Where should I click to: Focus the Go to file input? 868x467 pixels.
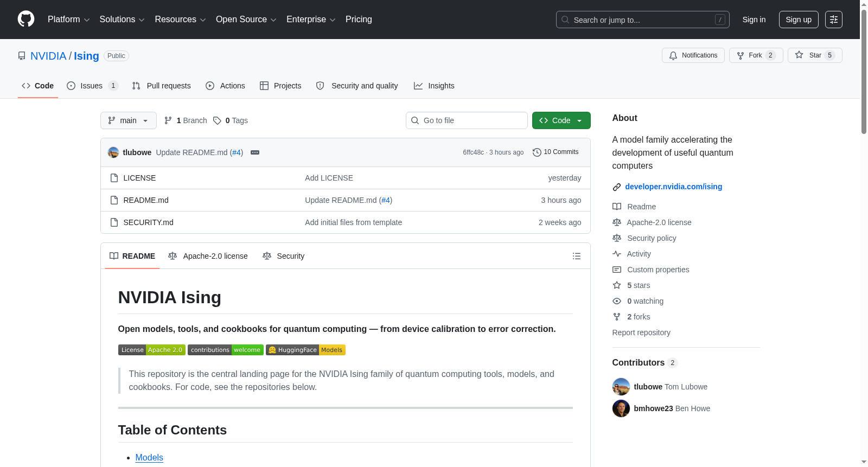467,120
